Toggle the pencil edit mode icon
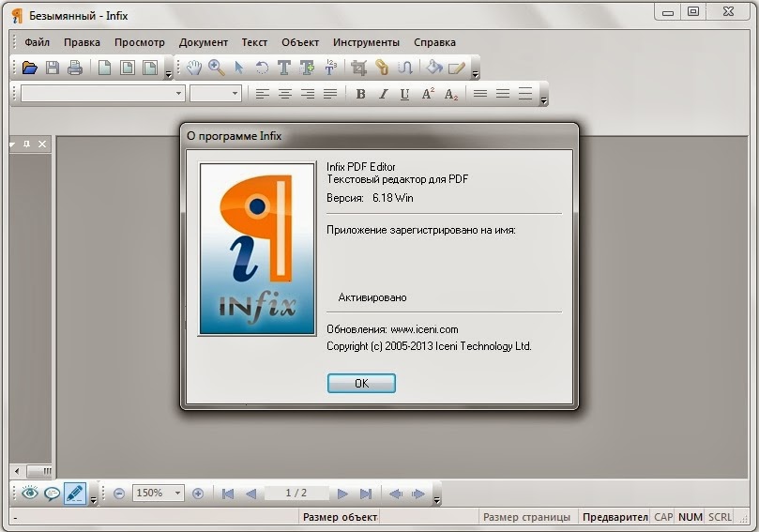Image resolution: width=759 pixels, height=532 pixels. tap(75, 494)
